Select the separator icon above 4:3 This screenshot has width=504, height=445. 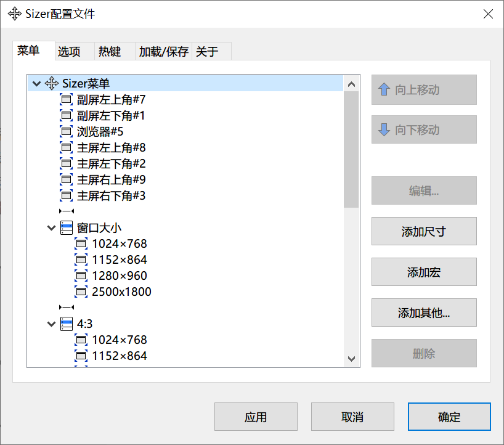(67, 308)
